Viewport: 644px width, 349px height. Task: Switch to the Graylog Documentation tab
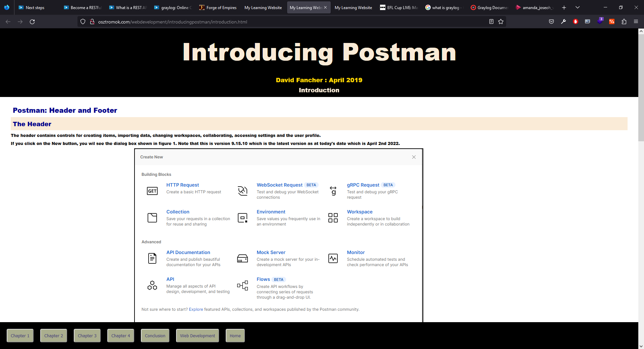(x=489, y=7)
